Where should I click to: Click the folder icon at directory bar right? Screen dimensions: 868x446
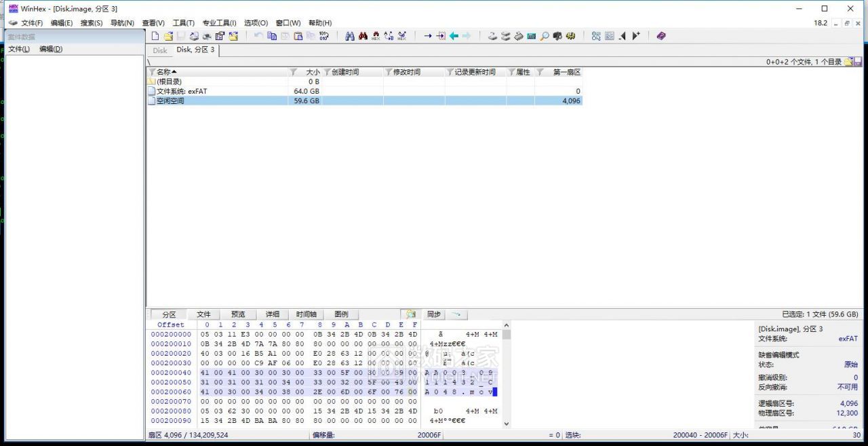848,62
